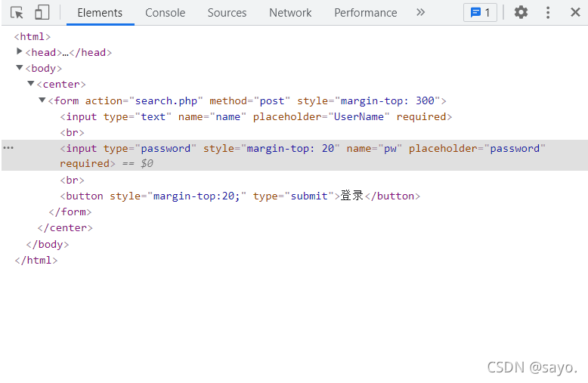The height and width of the screenshot is (383, 588).
Task: Collapse the body element node
Action: [20, 67]
